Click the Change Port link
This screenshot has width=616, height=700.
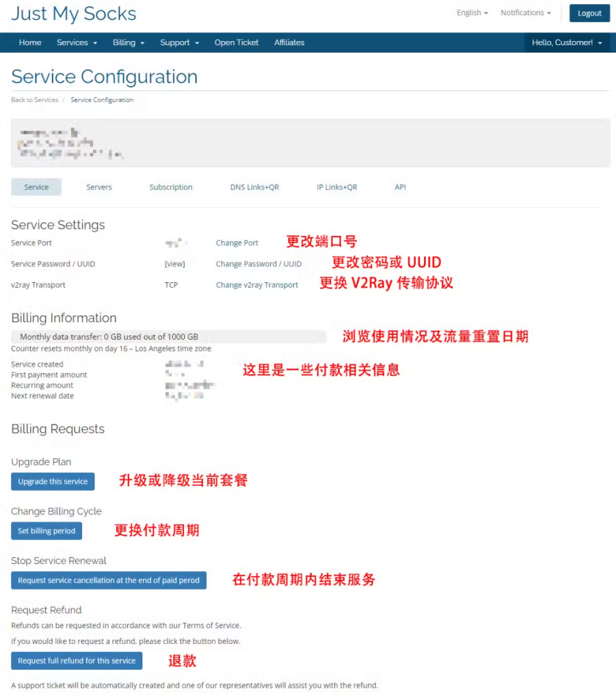tap(237, 243)
